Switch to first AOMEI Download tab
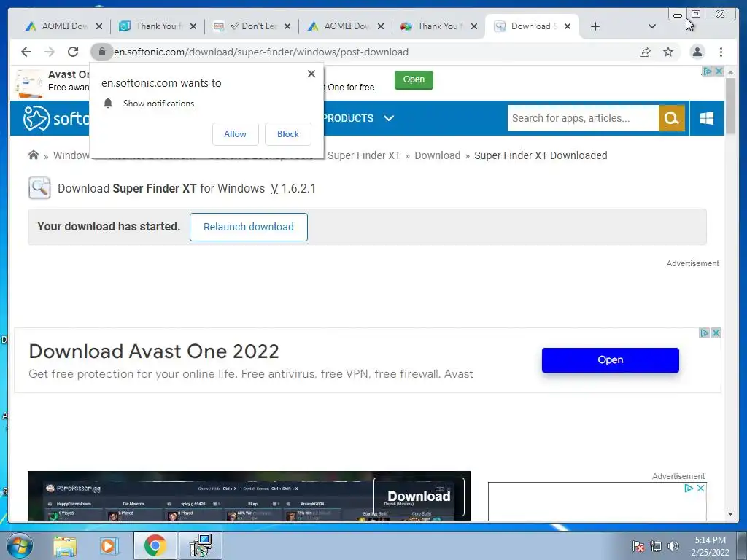 click(58, 26)
